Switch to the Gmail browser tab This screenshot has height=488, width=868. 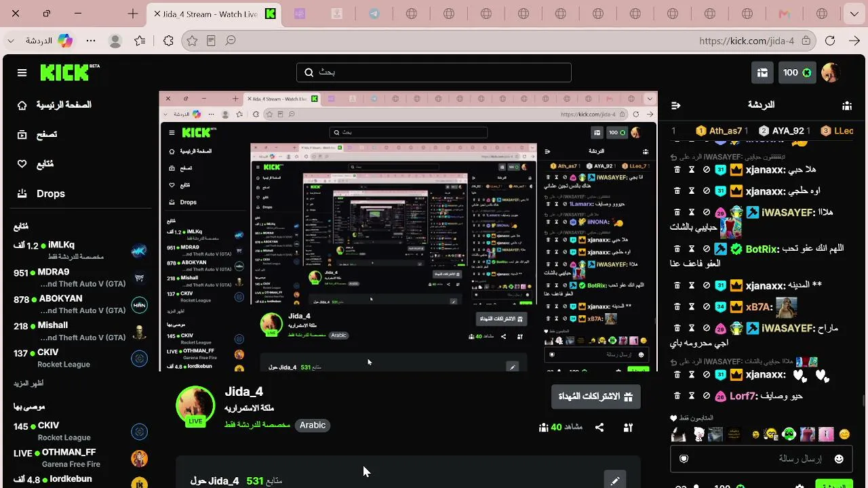click(x=785, y=14)
